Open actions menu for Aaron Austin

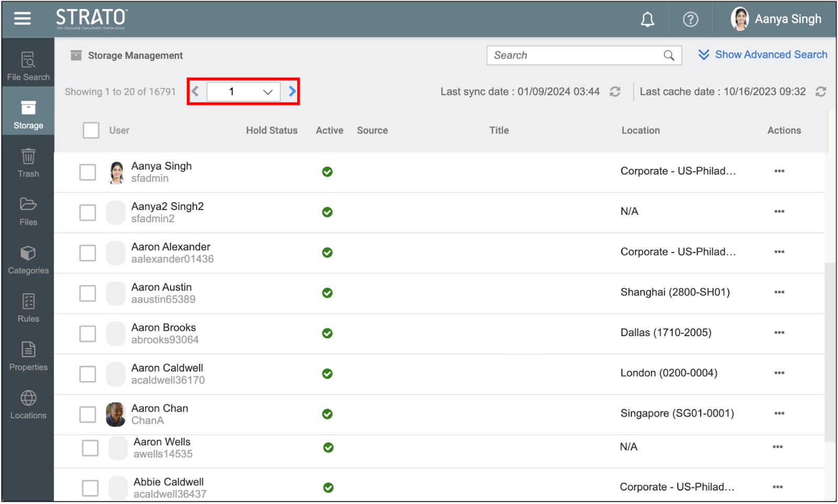pyautogui.click(x=779, y=293)
